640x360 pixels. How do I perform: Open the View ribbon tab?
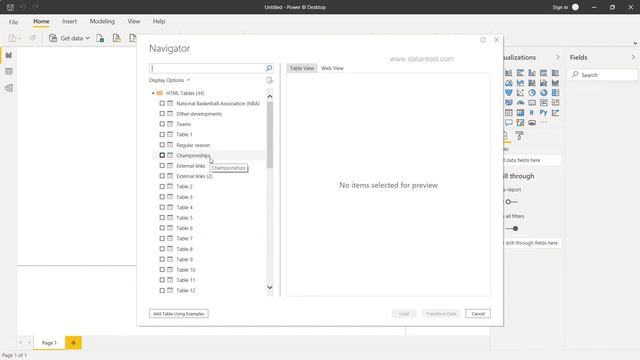click(134, 21)
